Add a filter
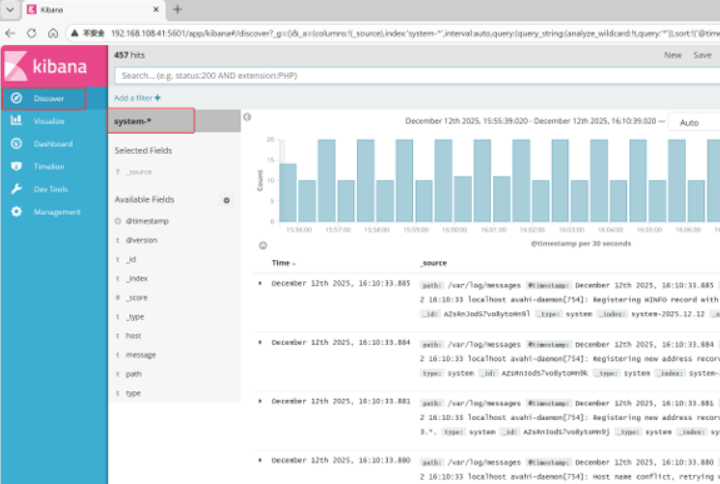The image size is (720, 484). pyautogui.click(x=137, y=98)
